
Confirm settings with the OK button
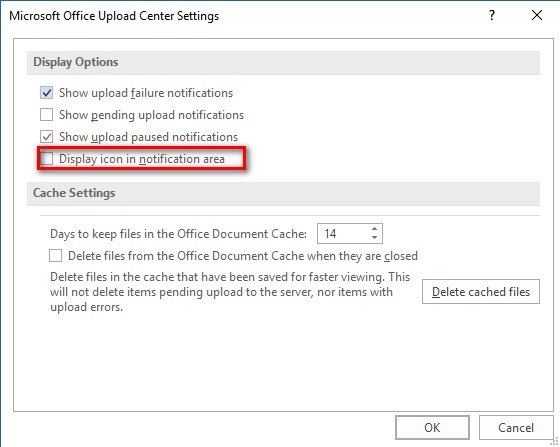point(432,427)
